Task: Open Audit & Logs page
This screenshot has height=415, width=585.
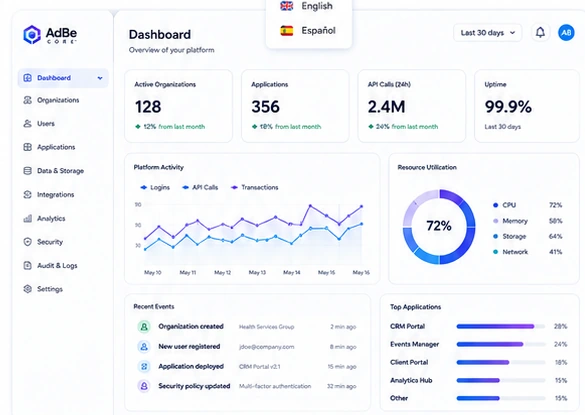Action: tap(63, 265)
